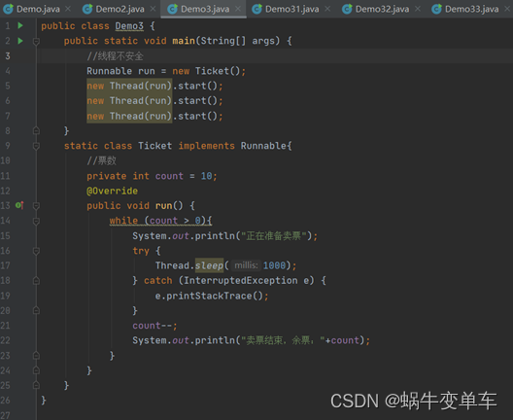
Task: Run main method via line 2 gutter arrow
Action: 20,41
